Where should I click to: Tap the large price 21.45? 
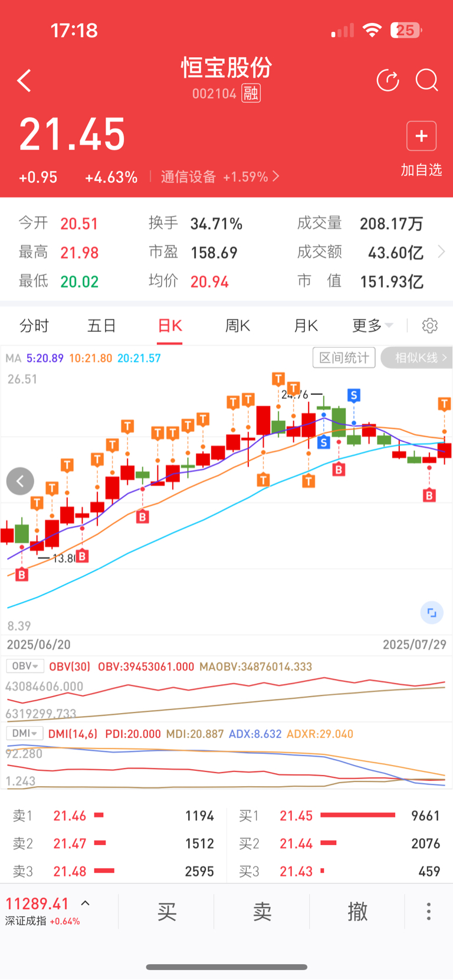[73, 134]
